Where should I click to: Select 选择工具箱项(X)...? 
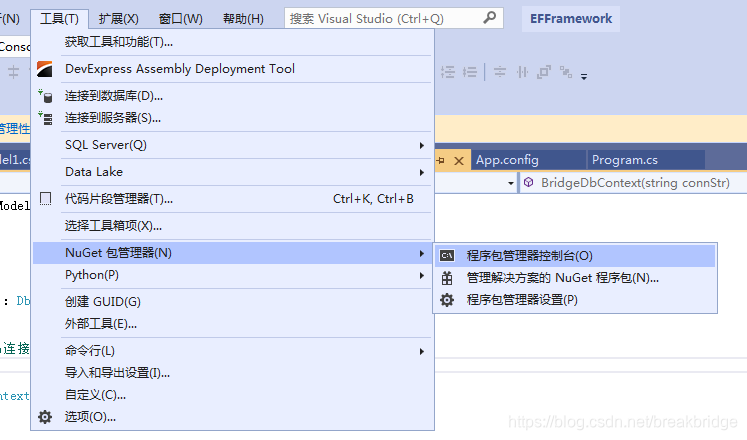pyautogui.click(x=233, y=226)
